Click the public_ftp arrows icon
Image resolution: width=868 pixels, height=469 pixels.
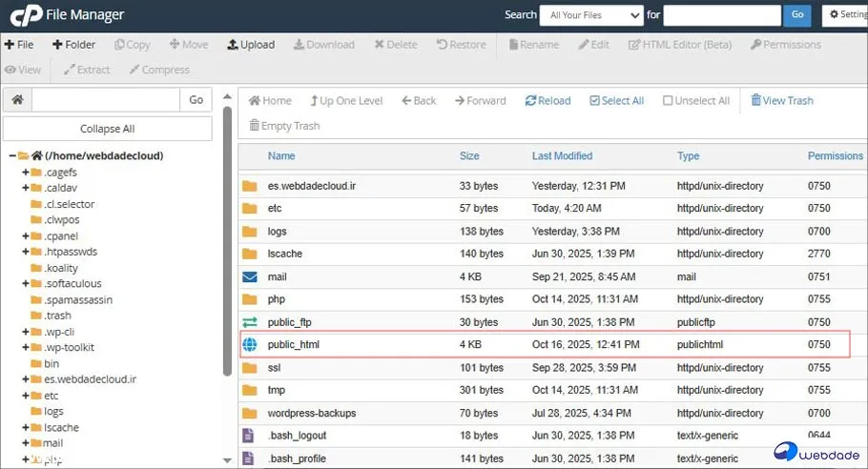click(250, 323)
